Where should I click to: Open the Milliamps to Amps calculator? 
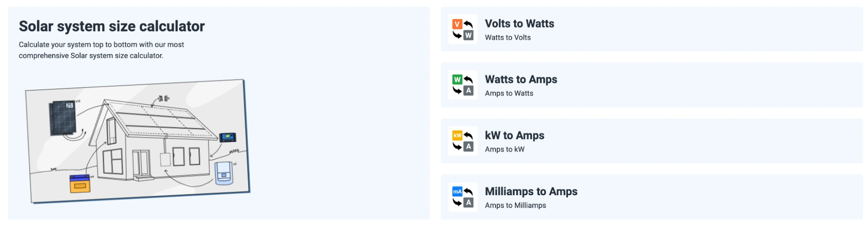(531, 192)
